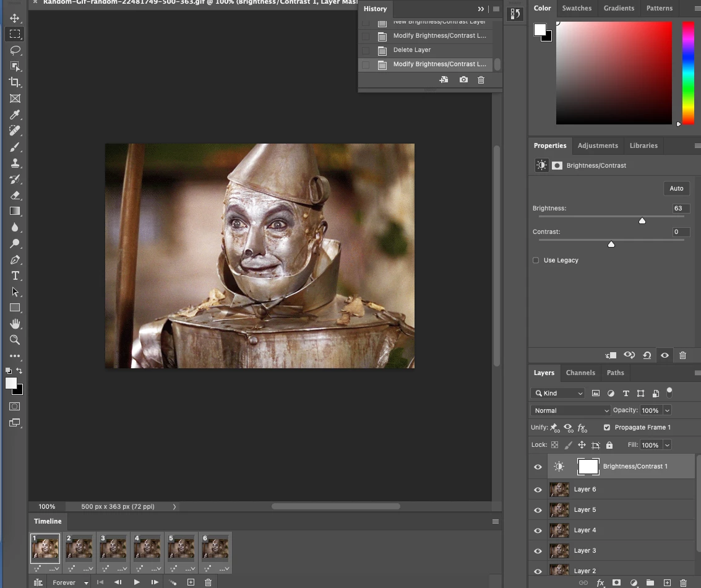Go to next frame in timeline

[155, 582]
